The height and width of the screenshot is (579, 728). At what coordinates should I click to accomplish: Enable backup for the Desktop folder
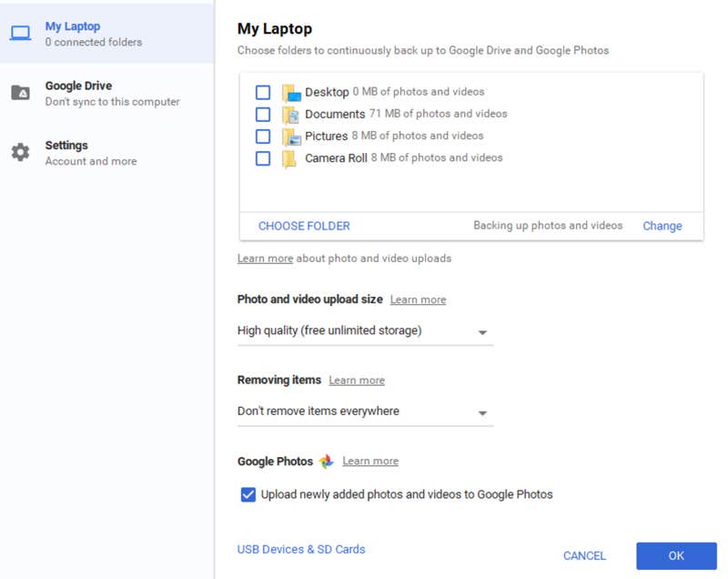tap(263, 92)
